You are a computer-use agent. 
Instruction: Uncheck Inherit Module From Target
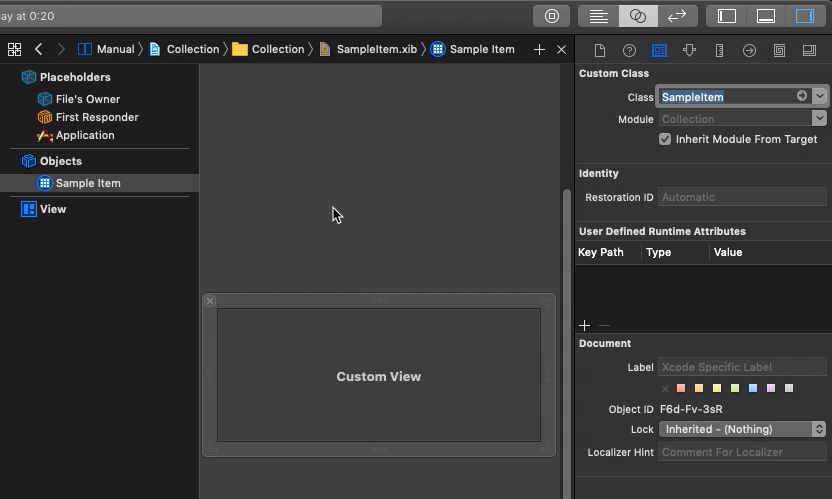[x=665, y=139]
